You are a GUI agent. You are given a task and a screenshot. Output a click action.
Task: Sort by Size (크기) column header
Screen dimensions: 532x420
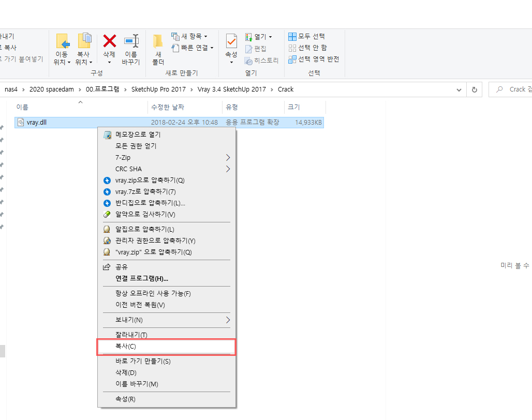coord(305,107)
